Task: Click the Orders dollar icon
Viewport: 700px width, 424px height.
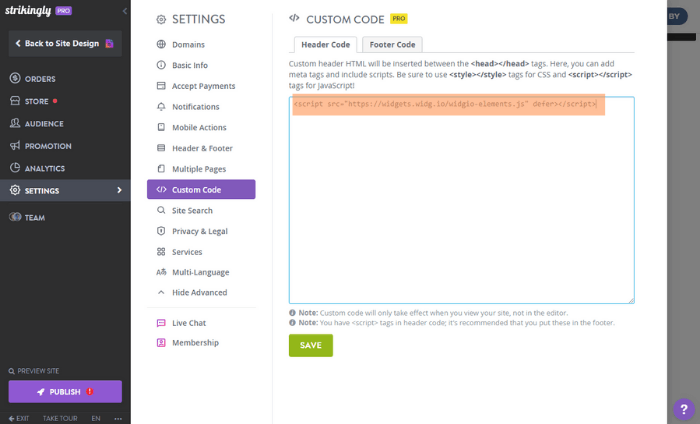Action: [15, 78]
